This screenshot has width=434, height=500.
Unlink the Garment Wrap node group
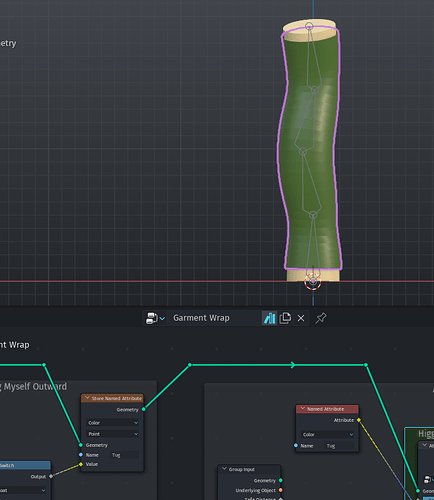tap(301, 318)
